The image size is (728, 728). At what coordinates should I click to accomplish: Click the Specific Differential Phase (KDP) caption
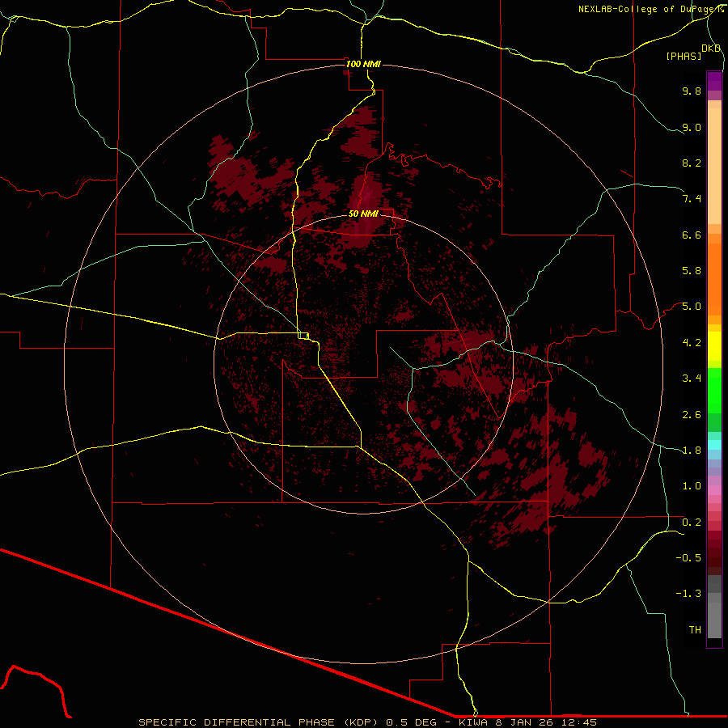[260, 722]
